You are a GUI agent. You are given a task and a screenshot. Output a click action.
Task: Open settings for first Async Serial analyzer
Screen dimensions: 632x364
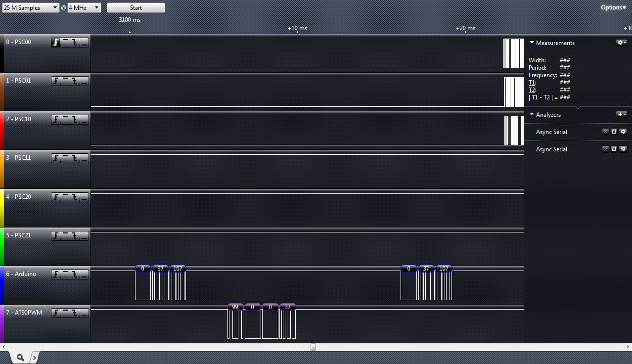pyautogui.click(x=623, y=132)
